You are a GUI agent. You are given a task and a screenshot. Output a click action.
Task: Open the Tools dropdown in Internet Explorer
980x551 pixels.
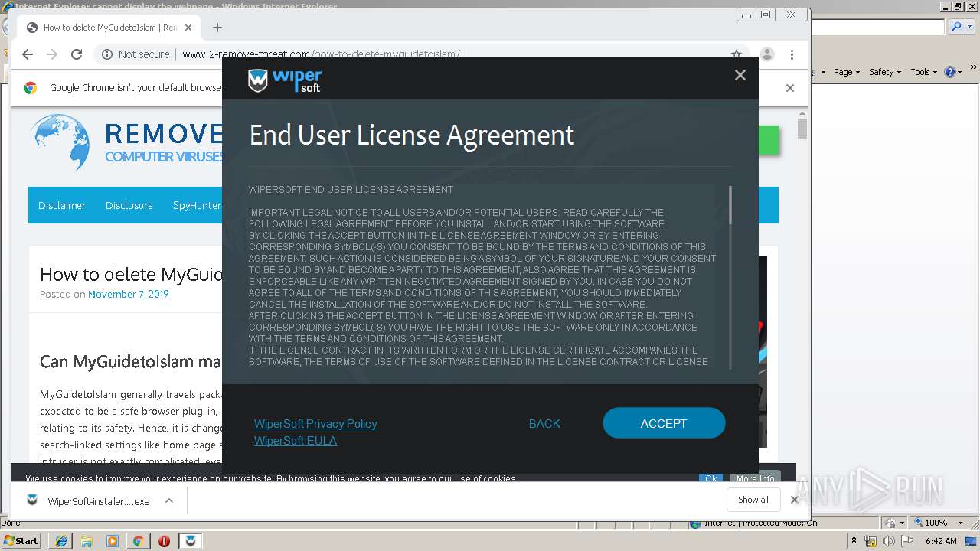(924, 72)
